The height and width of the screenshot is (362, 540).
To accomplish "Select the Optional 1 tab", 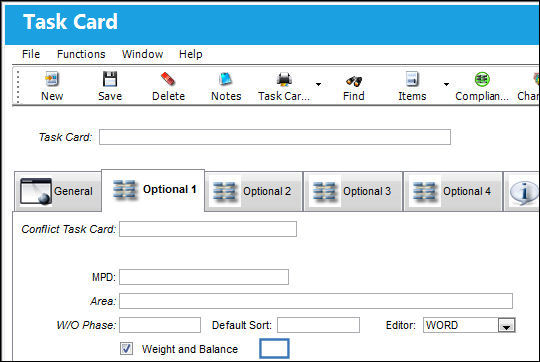I will [153, 190].
